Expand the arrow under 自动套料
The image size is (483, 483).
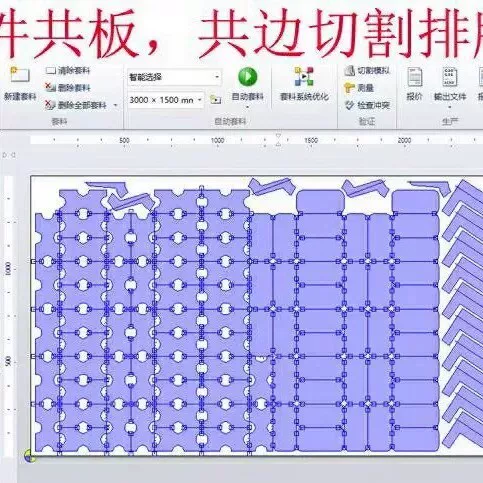click(248, 107)
